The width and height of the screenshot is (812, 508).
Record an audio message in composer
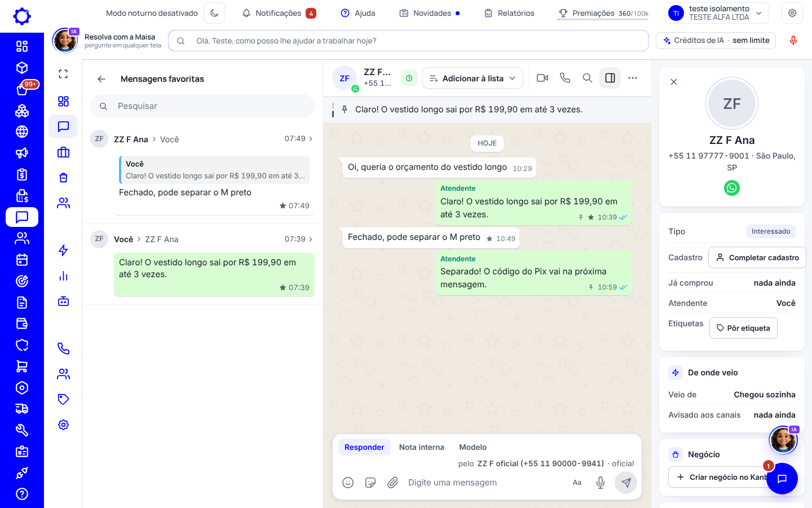click(601, 483)
